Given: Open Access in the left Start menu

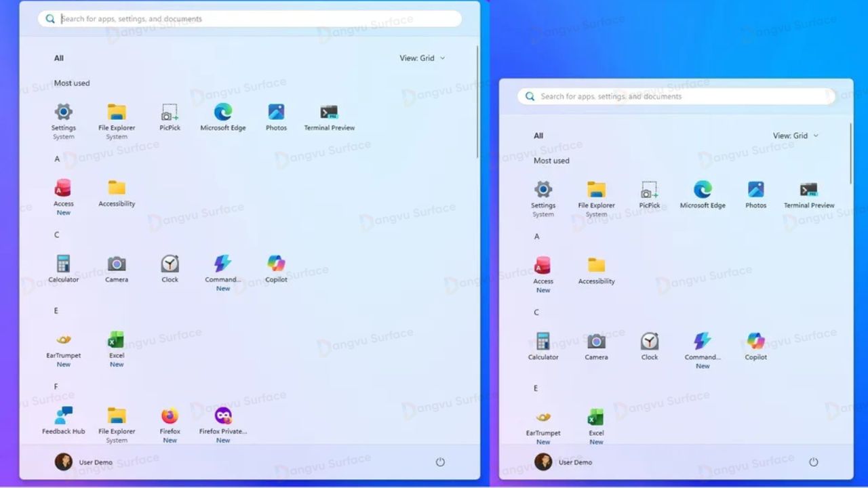Looking at the screenshot, I should 64,197.
